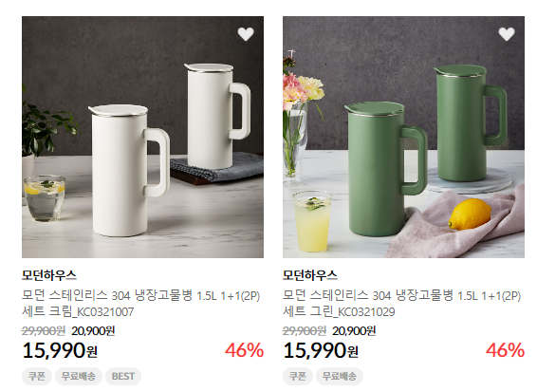Click 모던하우스 brand name above green product
The image size is (537, 392).
coord(310,275)
